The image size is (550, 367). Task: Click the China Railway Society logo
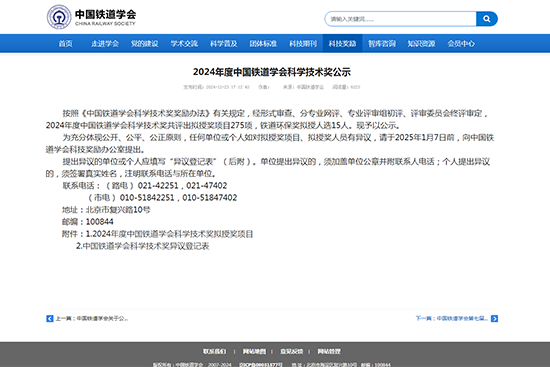coord(91,17)
